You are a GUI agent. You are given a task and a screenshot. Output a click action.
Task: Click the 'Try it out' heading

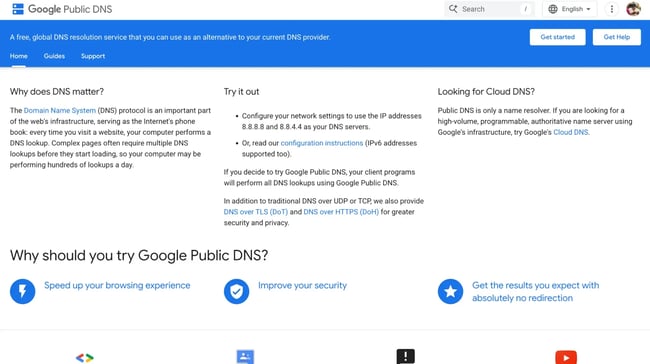pos(241,92)
